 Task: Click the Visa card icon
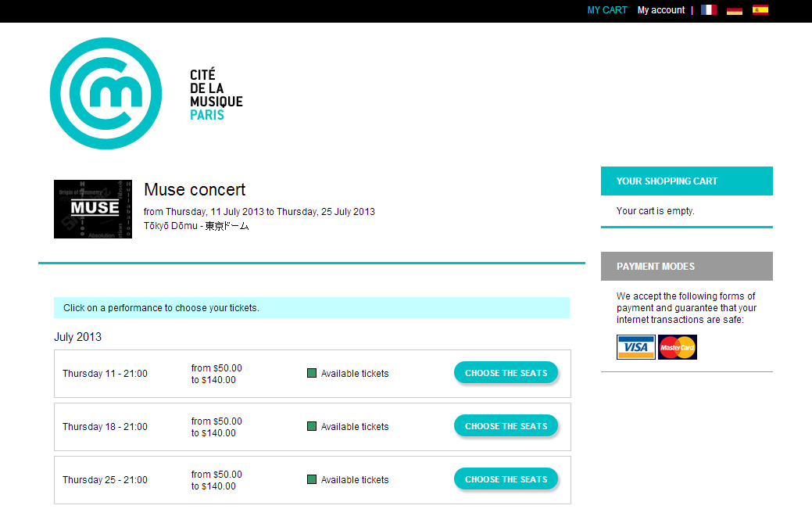coord(636,347)
